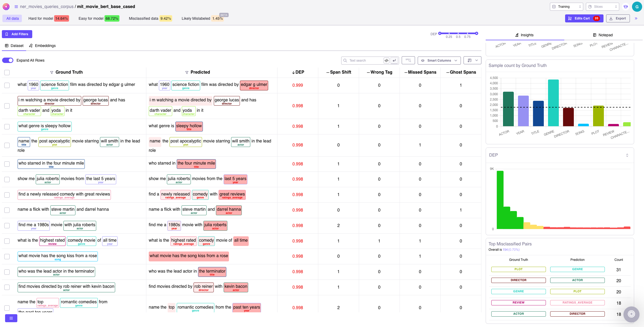Open the Smart Columns dropdown
Screen dimensions: 644x327
(439, 61)
